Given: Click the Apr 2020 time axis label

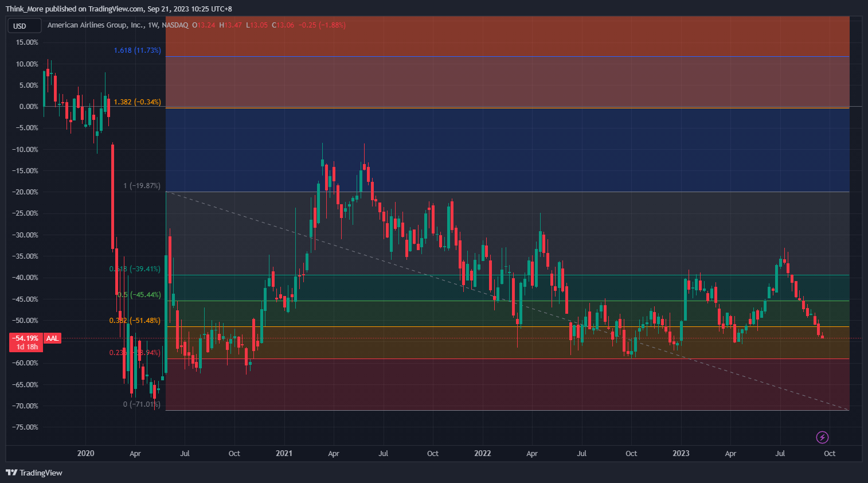Looking at the screenshot, I should [135, 454].
